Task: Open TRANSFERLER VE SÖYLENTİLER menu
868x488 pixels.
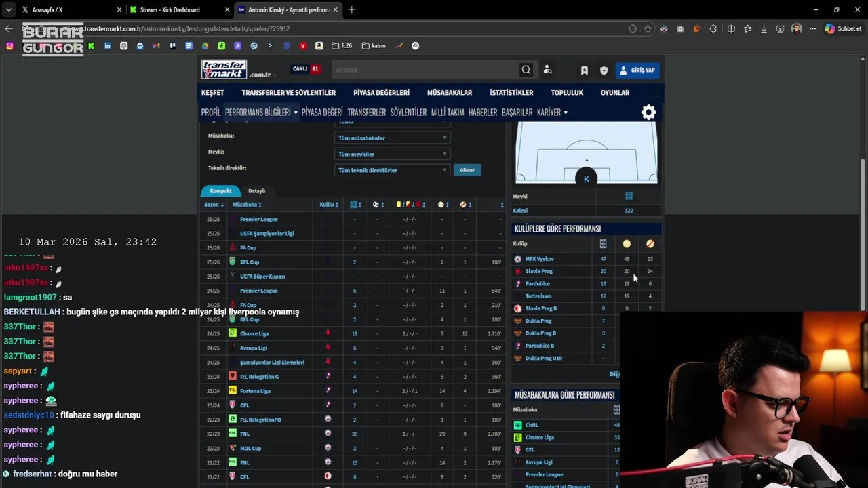Action: pyautogui.click(x=289, y=93)
